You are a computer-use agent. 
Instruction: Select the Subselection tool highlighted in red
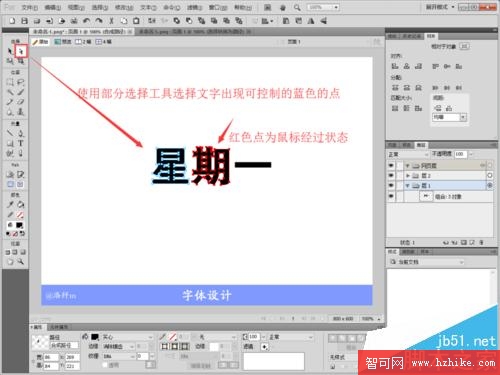[x=21, y=51]
